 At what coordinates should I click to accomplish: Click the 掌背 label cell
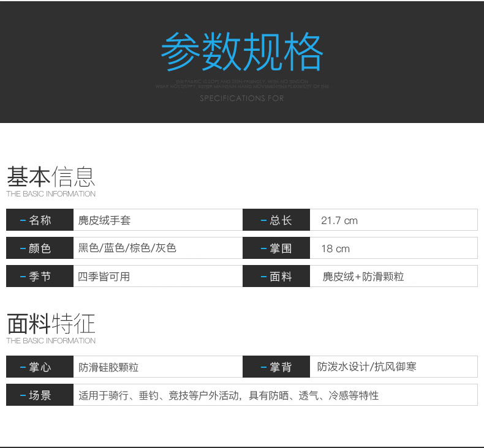coord(276,367)
